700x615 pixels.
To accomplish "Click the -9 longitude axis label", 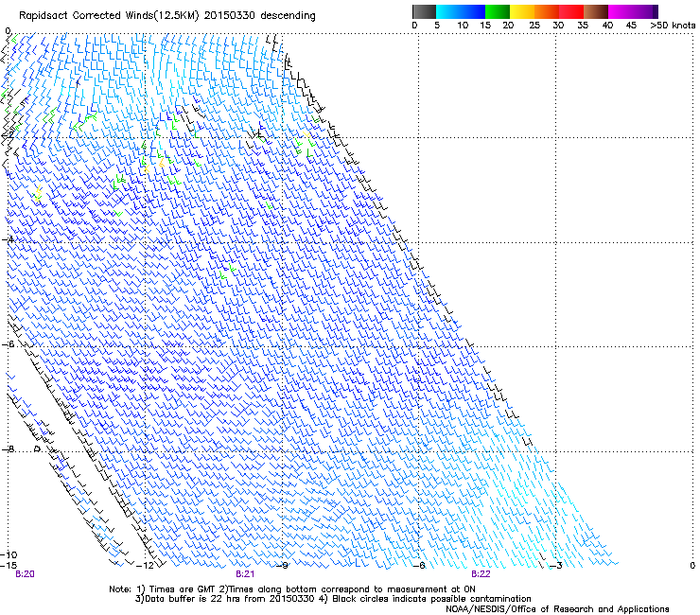I will coord(282,566).
